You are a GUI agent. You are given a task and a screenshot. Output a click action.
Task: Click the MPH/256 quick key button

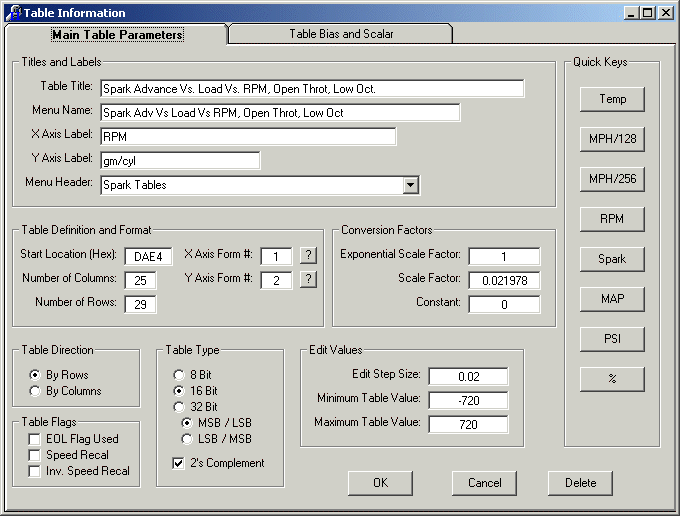[x=612, y=179]
